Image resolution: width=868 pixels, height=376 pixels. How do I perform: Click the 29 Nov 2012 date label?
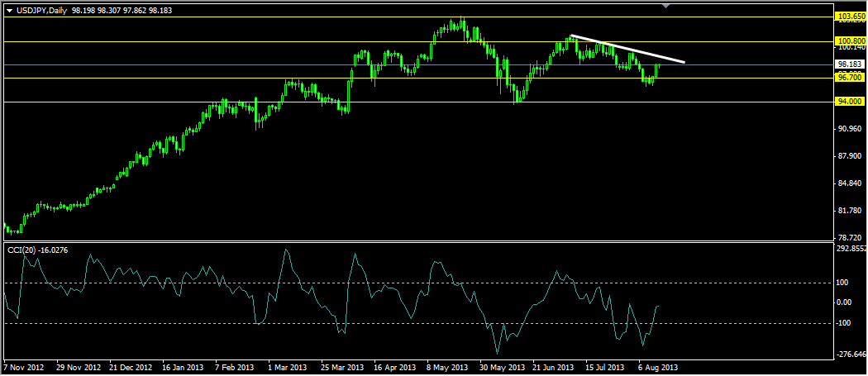(79, 368)
